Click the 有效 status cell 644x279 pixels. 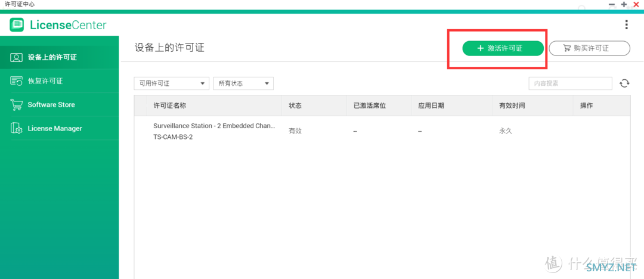click(295, 131)
